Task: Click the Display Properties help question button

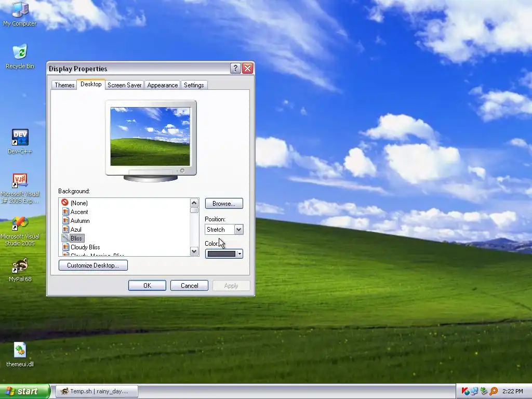Action: pos(235,68)
